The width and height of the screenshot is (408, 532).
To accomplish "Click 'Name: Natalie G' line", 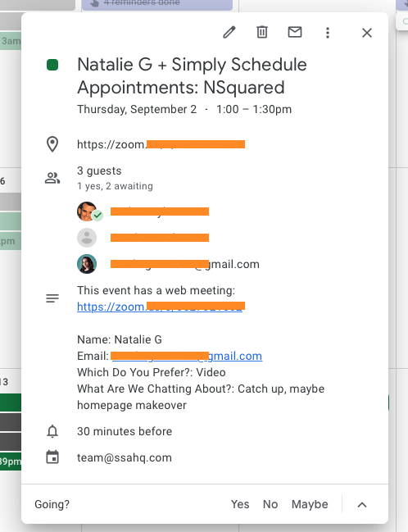I will click(120, 339).
